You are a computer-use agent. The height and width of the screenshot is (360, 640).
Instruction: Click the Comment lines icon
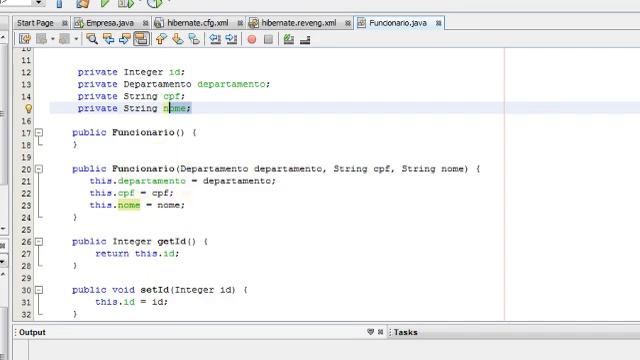pos(289,39)
